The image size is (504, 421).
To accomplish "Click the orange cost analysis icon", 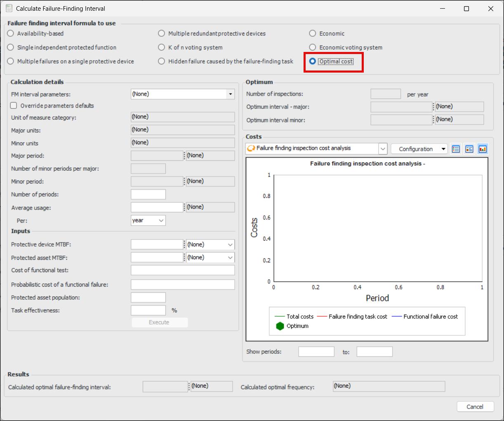I will click(x=251, y=148).
